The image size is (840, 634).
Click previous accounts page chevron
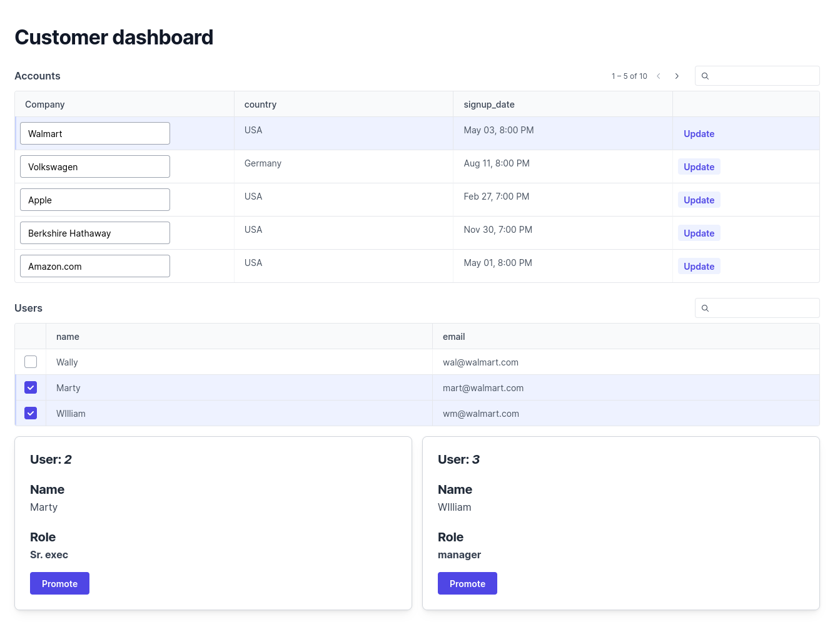point(659,76)
